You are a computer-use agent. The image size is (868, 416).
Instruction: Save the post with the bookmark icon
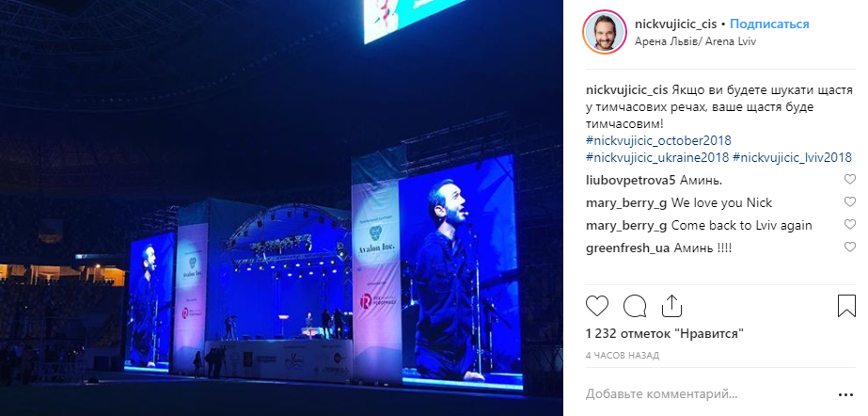pos(846,306)
